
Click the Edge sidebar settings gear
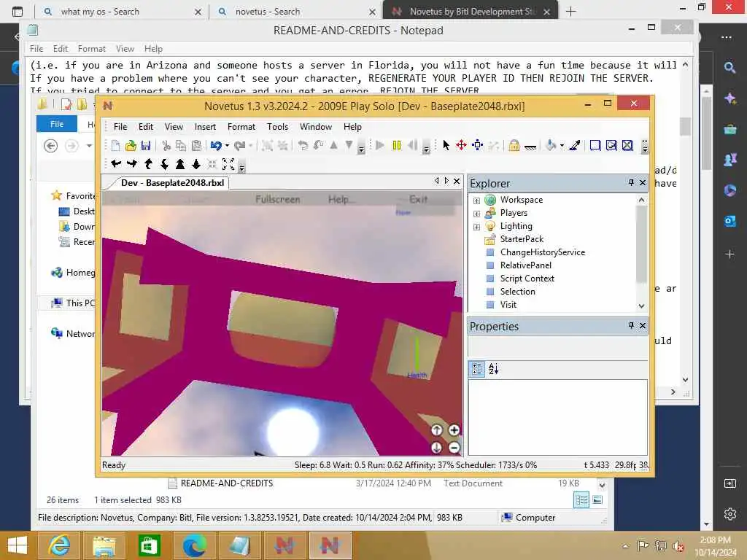coord(729,514)
